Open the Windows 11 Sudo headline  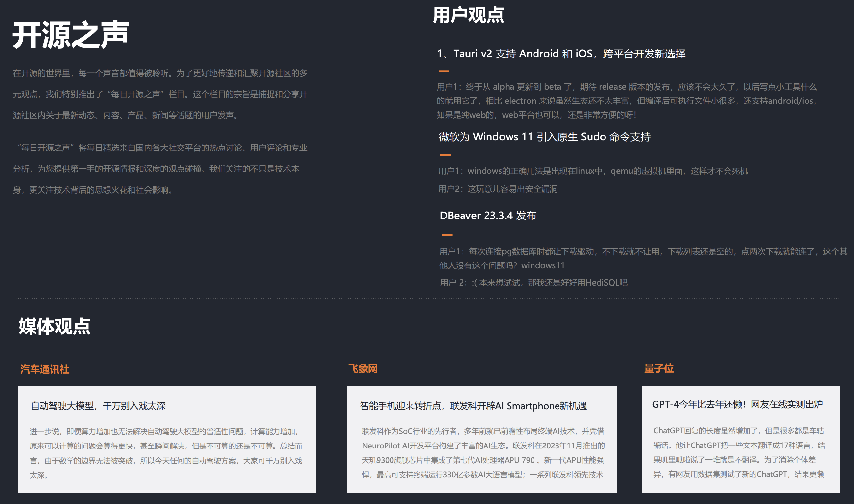click(x=545, y=137)
